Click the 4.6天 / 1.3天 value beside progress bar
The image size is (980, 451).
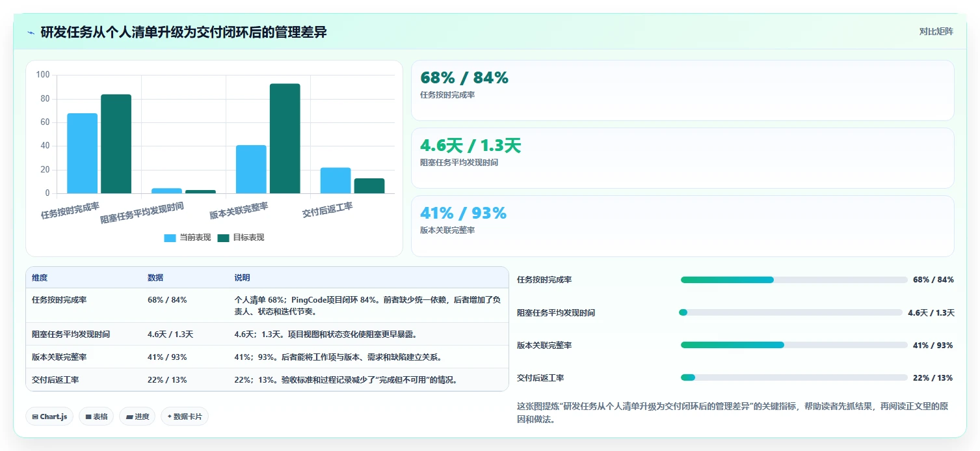click(x=931, y=313)
